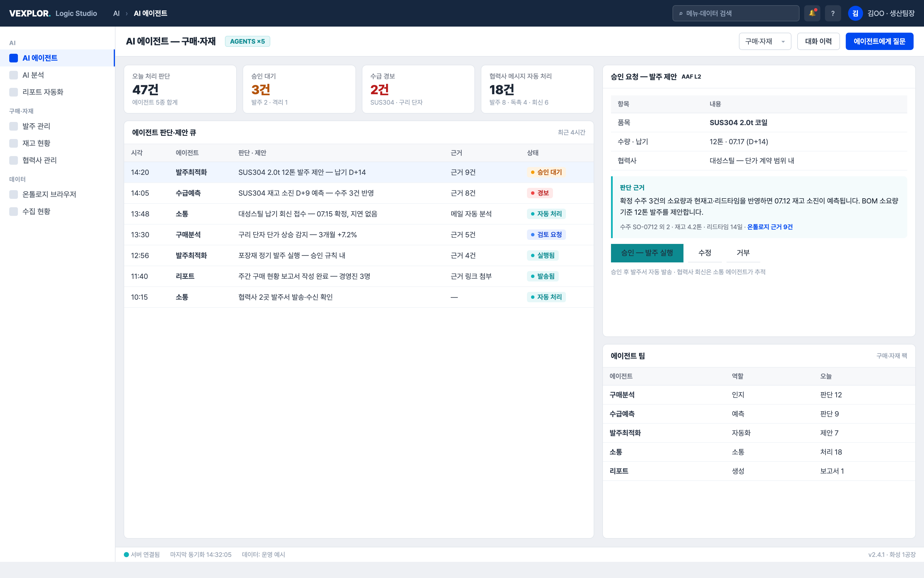The height and width of the screenshot is (578, 924).
Task: Click the 거부 button
Action: coord(743,253)
